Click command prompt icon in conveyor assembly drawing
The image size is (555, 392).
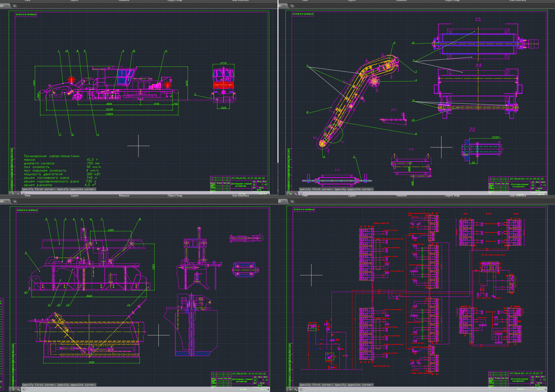[x=301, y=194]
